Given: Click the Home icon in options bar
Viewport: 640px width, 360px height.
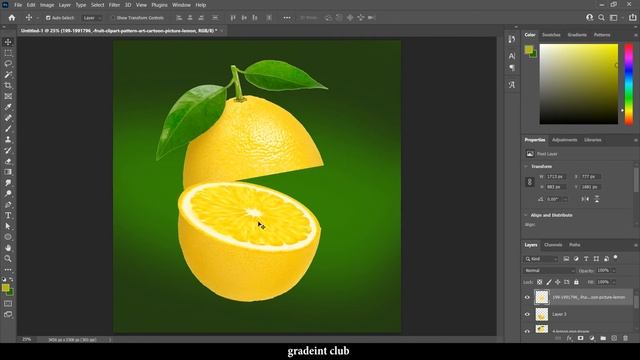Looking at the screenshot, I should 12,18.
